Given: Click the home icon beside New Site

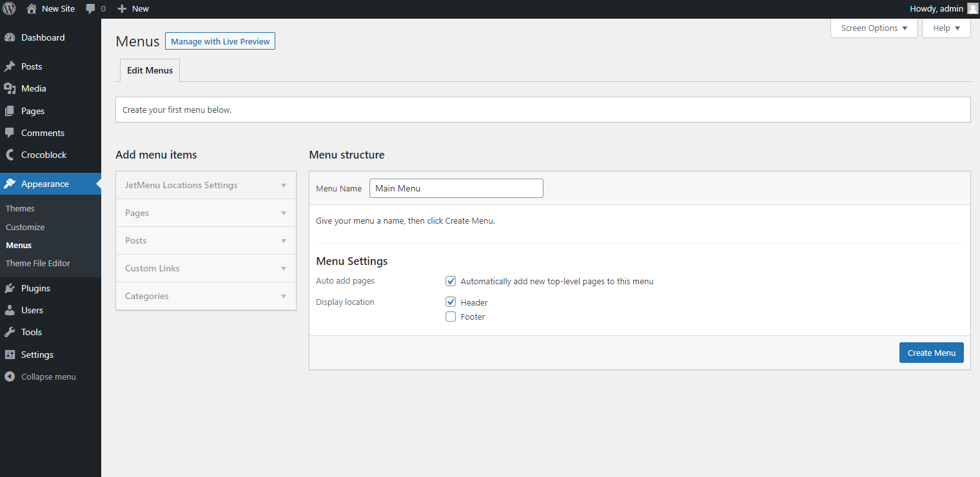Looking at the screenshot, I should pos(32,8).
